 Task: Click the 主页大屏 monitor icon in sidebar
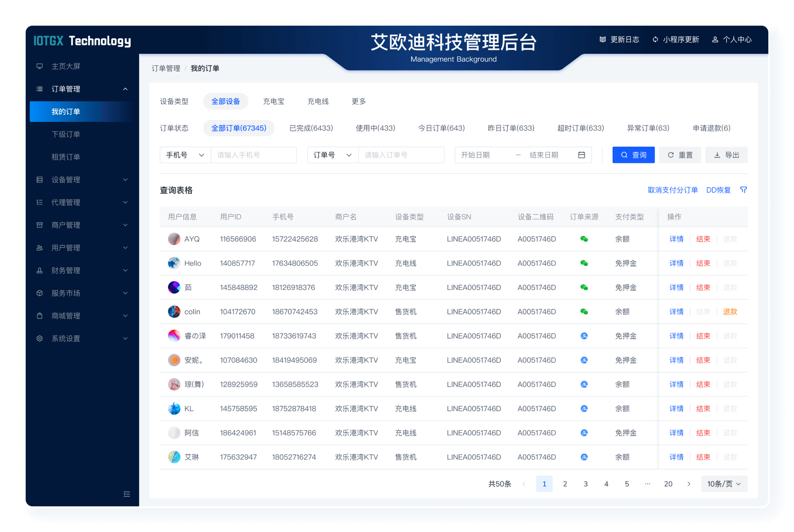40,66
